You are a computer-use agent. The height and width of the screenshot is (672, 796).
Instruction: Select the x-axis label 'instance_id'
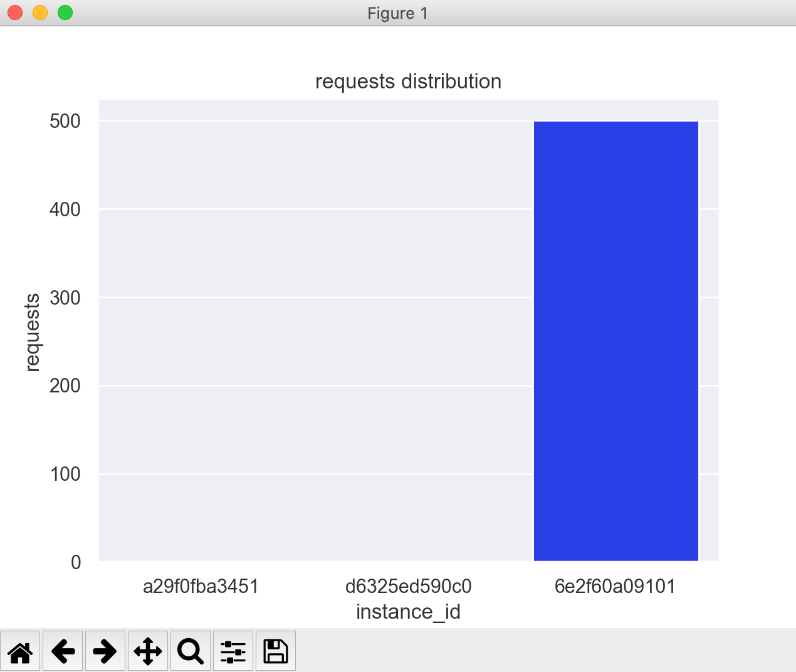[408, 611]
